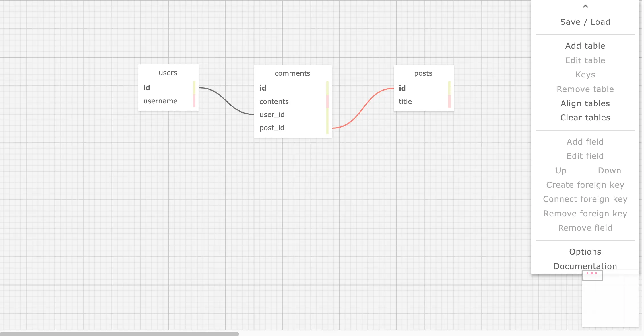Select the posts table title
Viewport: 644px width, 336px height.
point(423,73)
